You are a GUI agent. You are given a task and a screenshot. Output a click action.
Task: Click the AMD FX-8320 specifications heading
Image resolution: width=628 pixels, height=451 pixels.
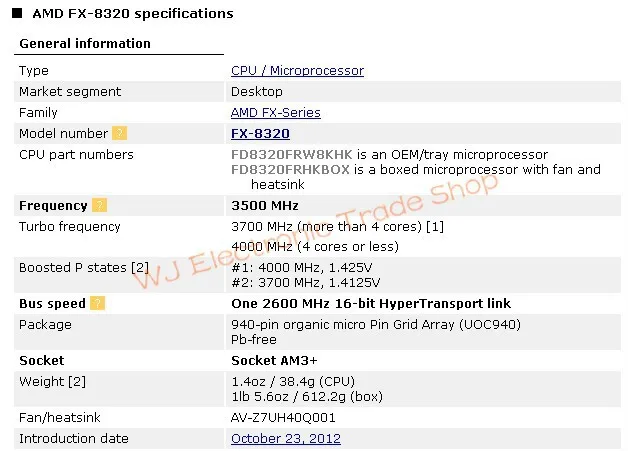pos(132,14)
